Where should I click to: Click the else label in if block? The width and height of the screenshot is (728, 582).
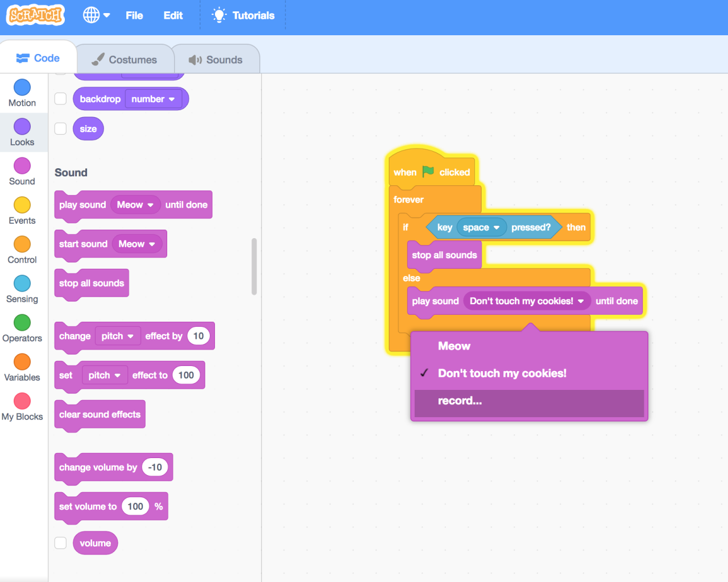click(x=411, y=278)
